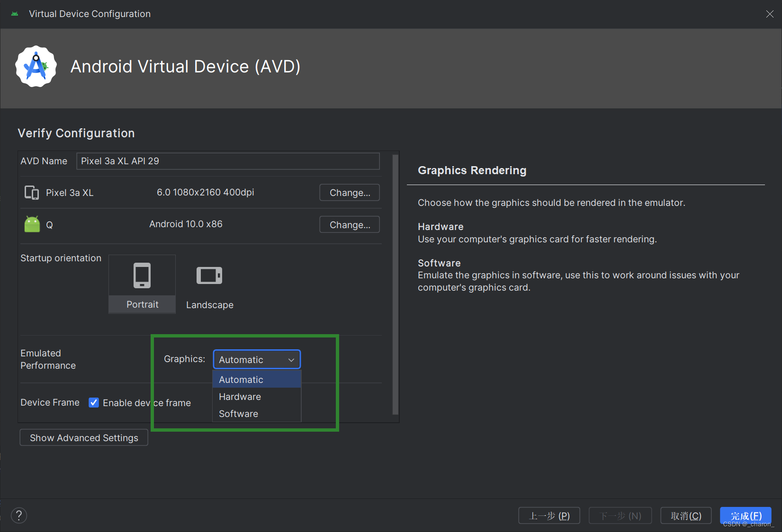Click the Pixel 3a XL device icon
Image resolution: width=782 pixels, height=532 pixels.
coord(32,193)
